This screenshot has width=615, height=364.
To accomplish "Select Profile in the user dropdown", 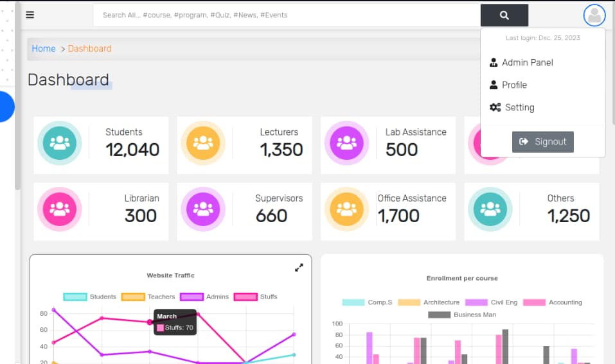I will pos(514,85).
